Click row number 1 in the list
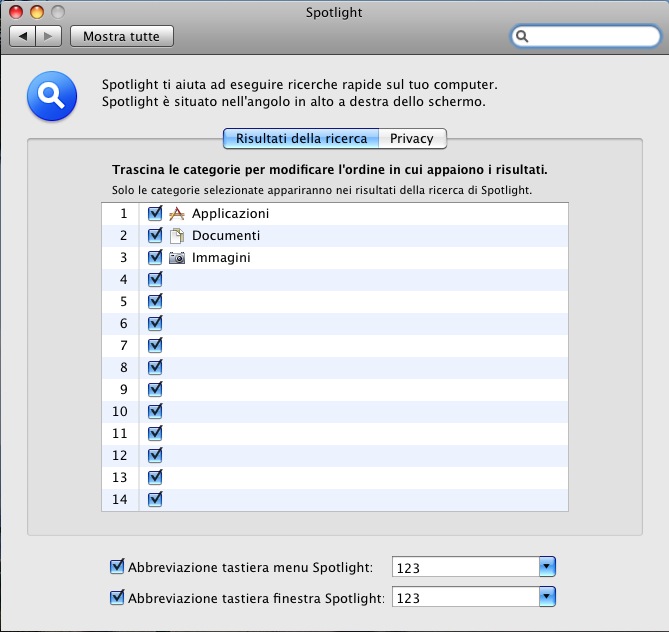 point(124,213)
